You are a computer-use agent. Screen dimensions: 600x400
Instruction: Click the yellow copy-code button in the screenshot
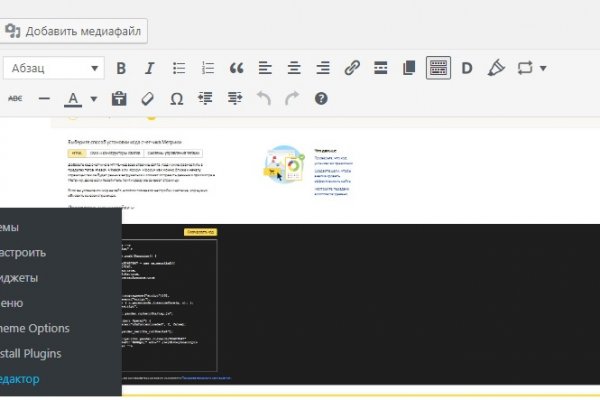pos(200,231)
